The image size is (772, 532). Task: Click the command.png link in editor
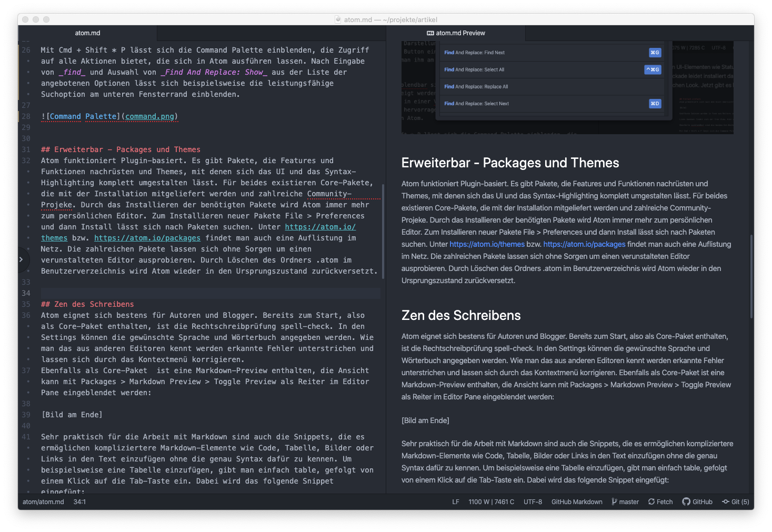pos(149,116)
